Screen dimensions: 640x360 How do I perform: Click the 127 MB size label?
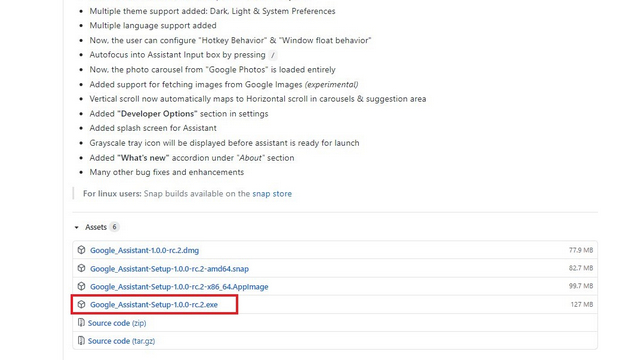pos(582,304)
